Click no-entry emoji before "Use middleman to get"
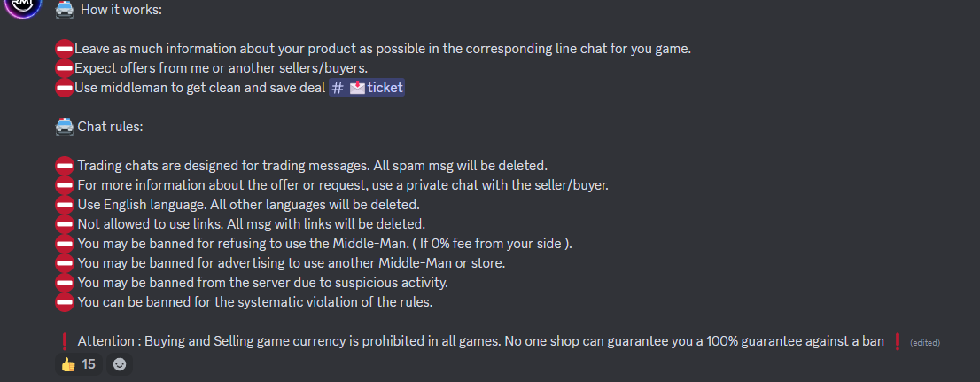Viewport: 980px width, 382px height. point(65,88)
